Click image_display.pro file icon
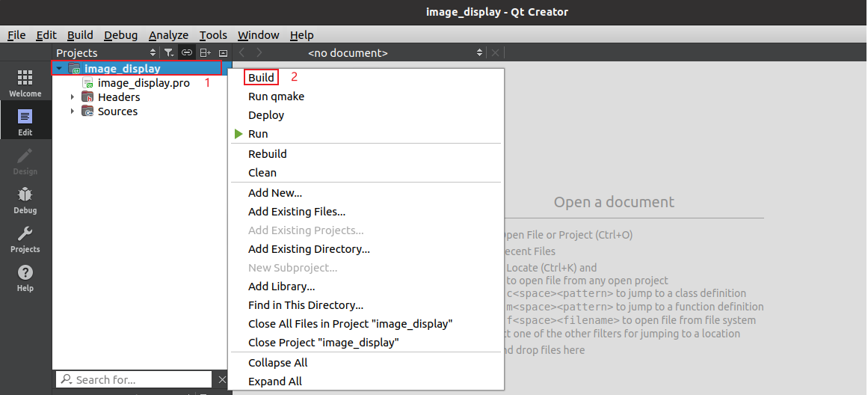 [x=87, y=83]
